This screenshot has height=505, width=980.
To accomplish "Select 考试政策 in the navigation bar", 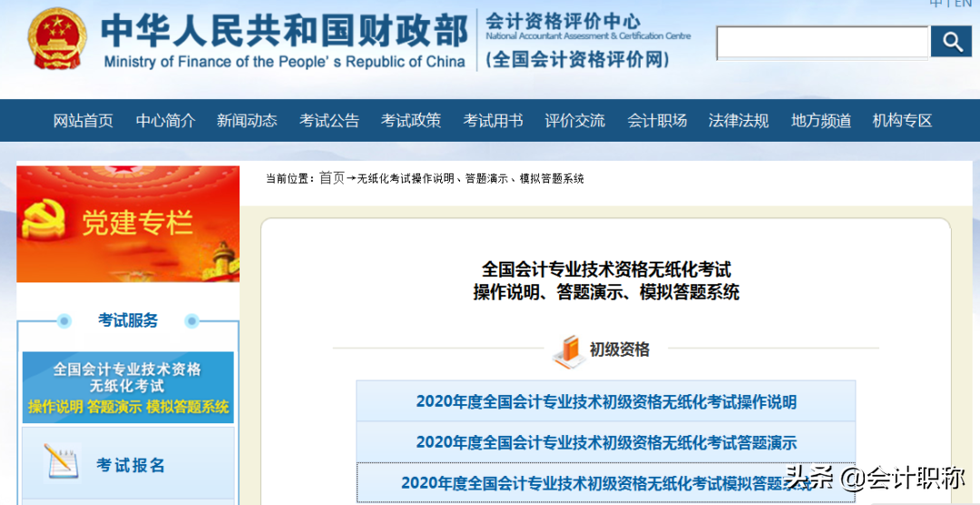I will 411,120.
